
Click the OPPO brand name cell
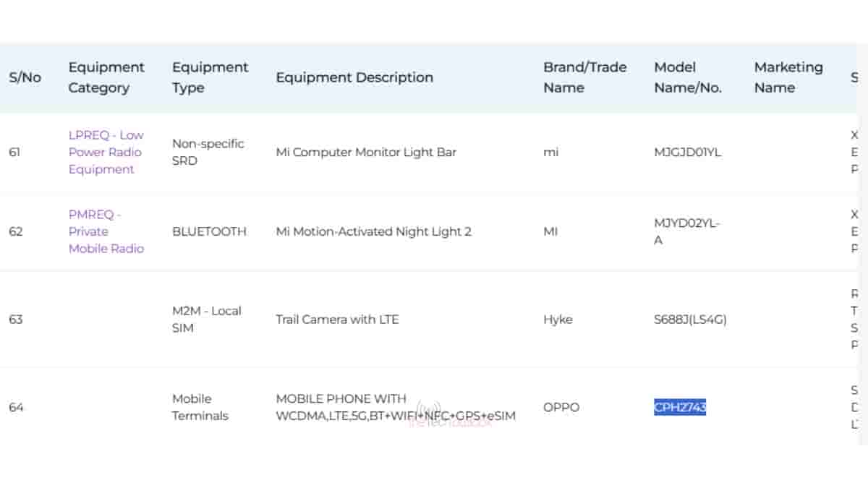coord(561,407)
